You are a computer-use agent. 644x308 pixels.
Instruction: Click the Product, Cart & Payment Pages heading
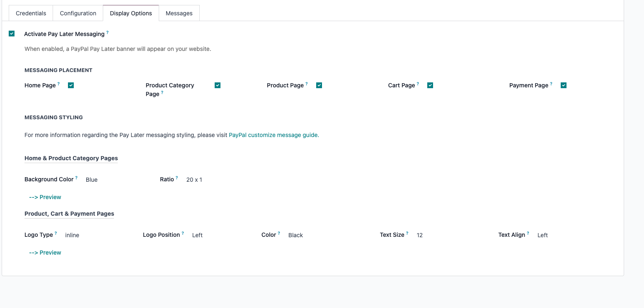[x=69, y=214]
